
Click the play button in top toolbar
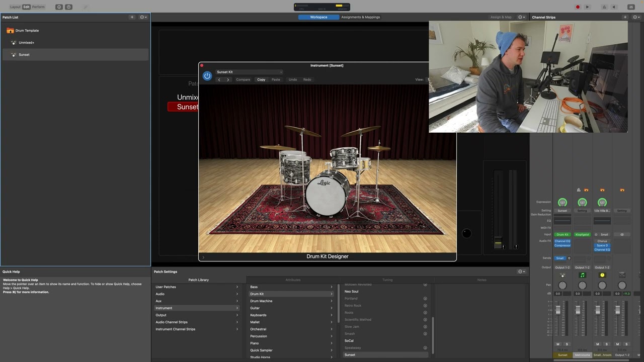[587, 7]
